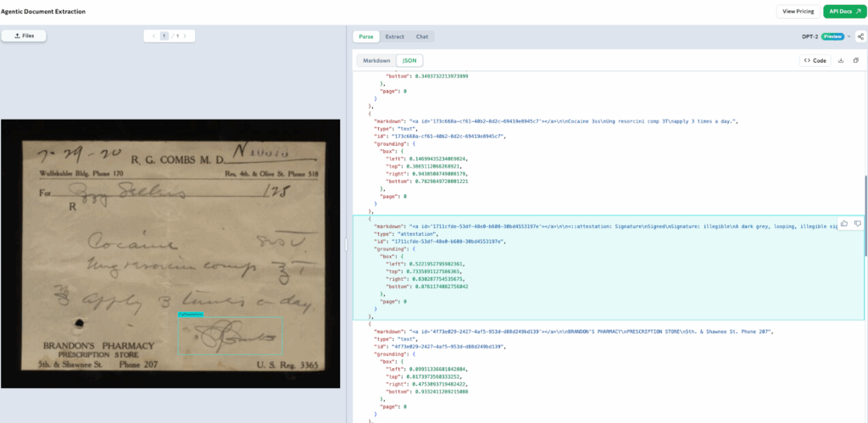Open the API Docs link
Viewport: 868px width, 423px height.
click(x=843, y=11)
